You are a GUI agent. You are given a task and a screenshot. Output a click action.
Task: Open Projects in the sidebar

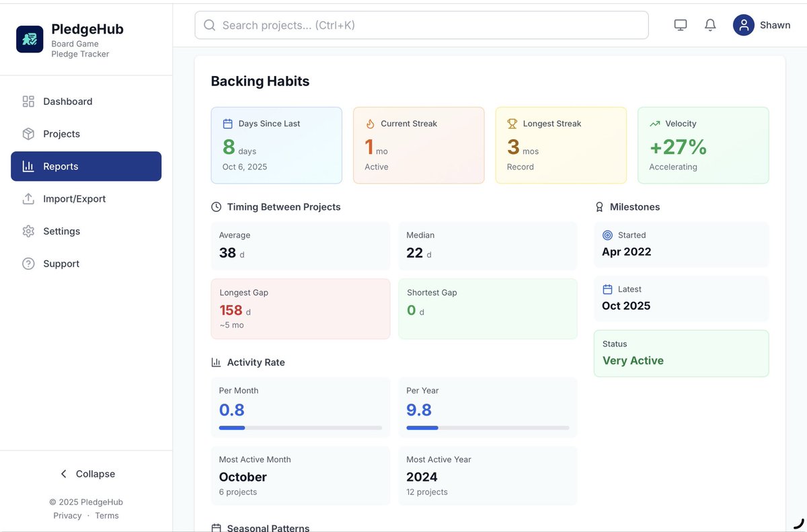point(86,134)
